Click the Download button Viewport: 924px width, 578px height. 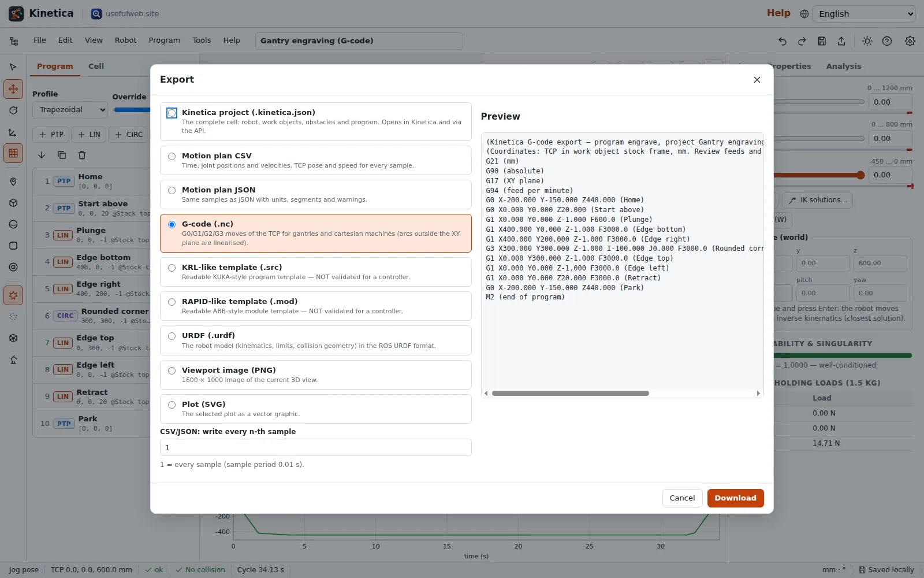pyautogui.click(x=735, y=498)
